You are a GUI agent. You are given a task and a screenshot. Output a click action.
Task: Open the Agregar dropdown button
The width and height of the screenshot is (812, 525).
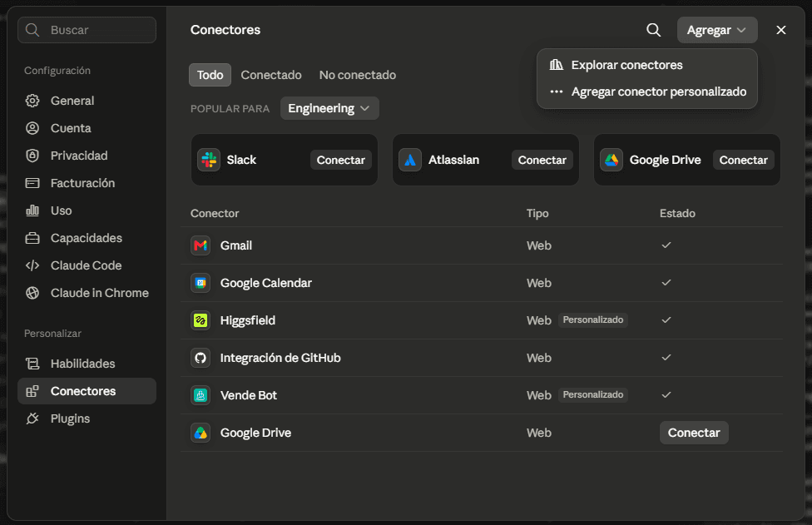tap(717, 30)
